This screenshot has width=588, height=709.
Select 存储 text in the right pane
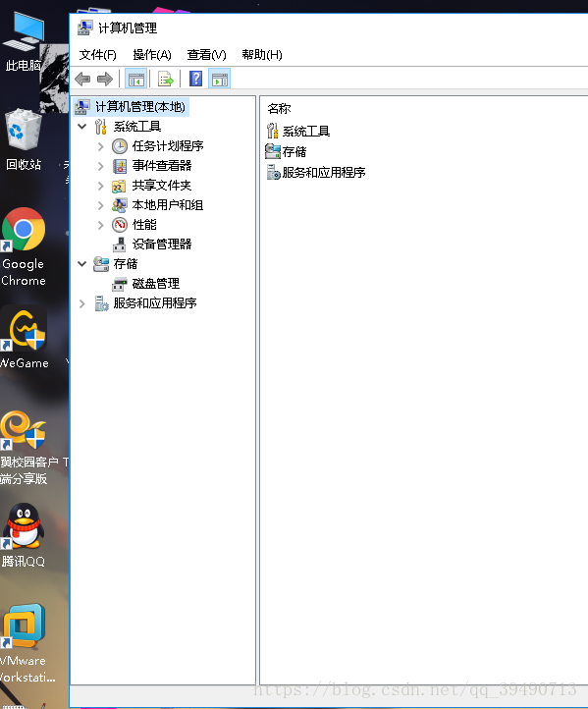click(x=294, y=152)
